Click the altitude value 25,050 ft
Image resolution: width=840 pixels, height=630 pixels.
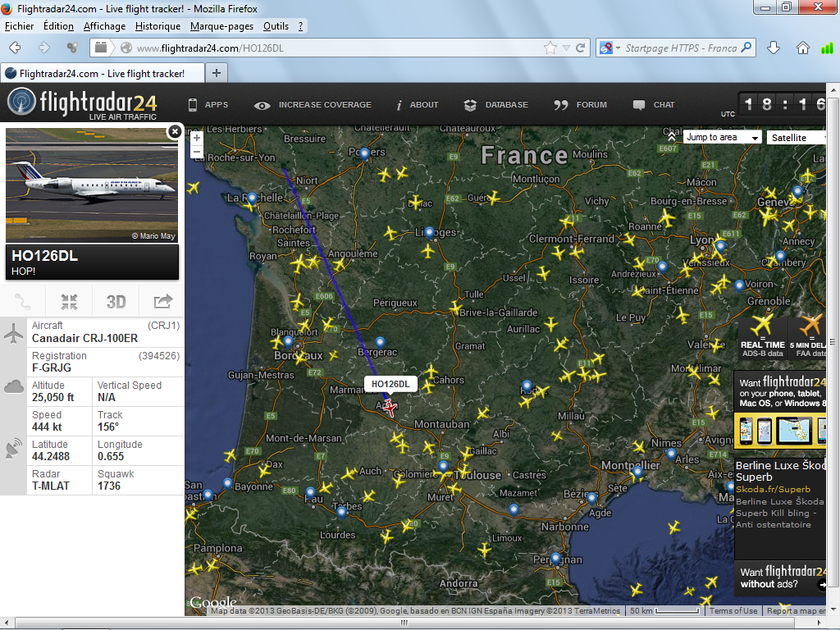point(53,398)
